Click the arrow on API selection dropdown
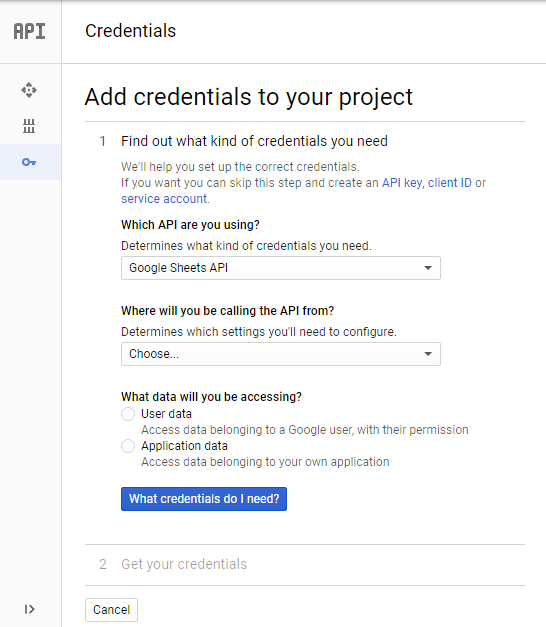The image size is (546, 627). point(428,268)
